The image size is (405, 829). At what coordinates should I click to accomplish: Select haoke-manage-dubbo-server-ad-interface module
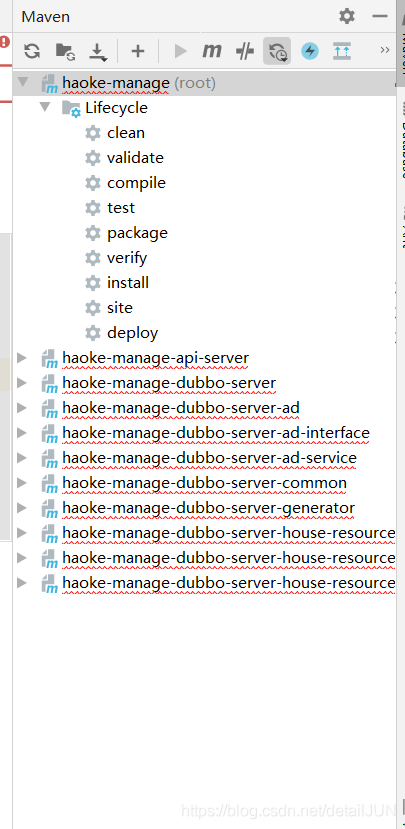coord(216,434)
